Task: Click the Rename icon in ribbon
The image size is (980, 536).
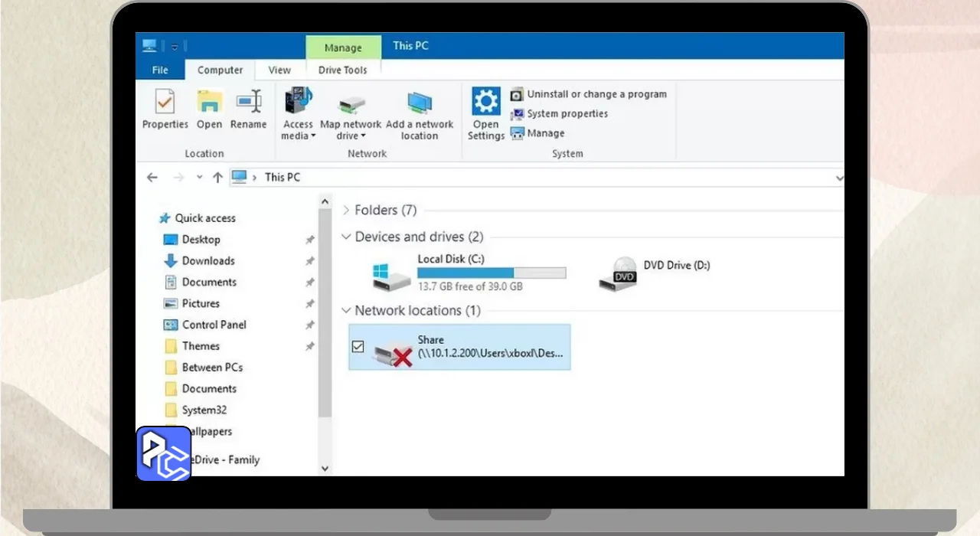Action: point(249,102)
